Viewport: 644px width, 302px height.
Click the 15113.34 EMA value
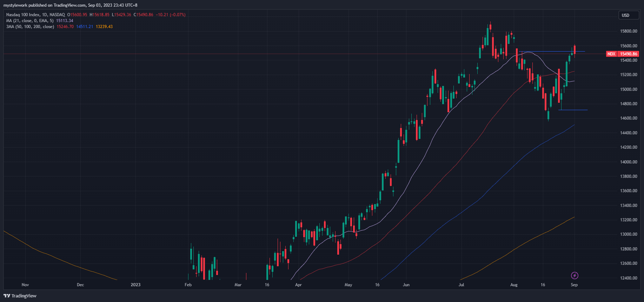[65, 21]
